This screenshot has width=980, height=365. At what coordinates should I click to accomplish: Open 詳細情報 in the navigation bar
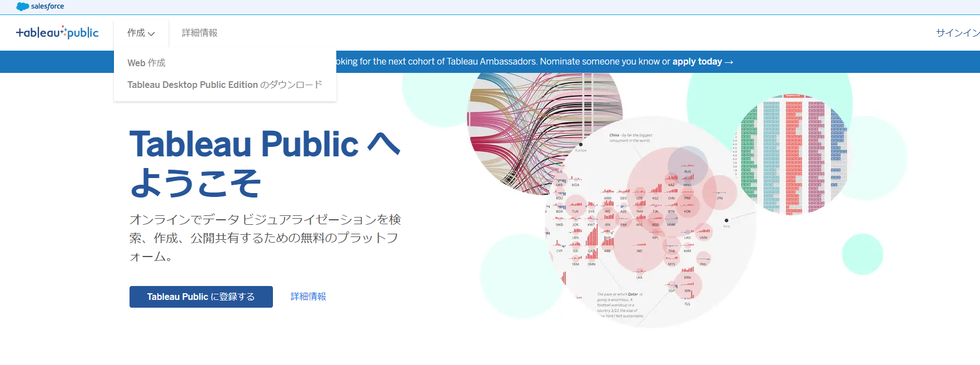tap(200, 33)
